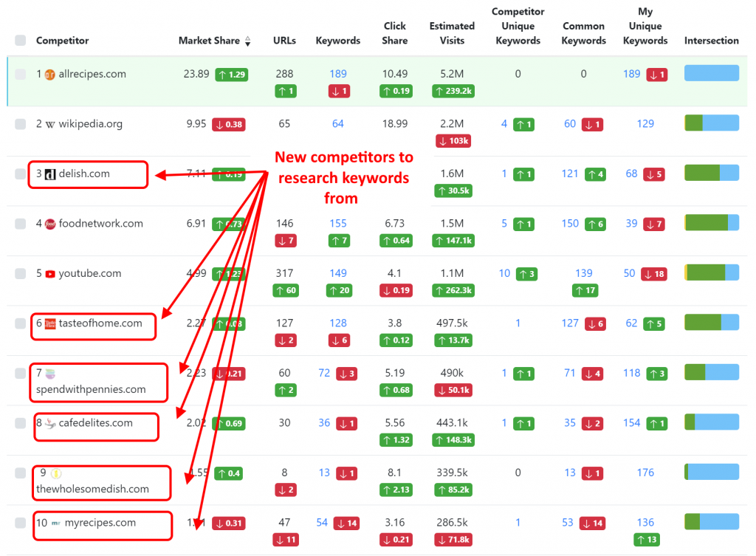Click foodnetwork.com intersection bar
Viewport: 756px width, 556px height.
(x=711, y=222)
